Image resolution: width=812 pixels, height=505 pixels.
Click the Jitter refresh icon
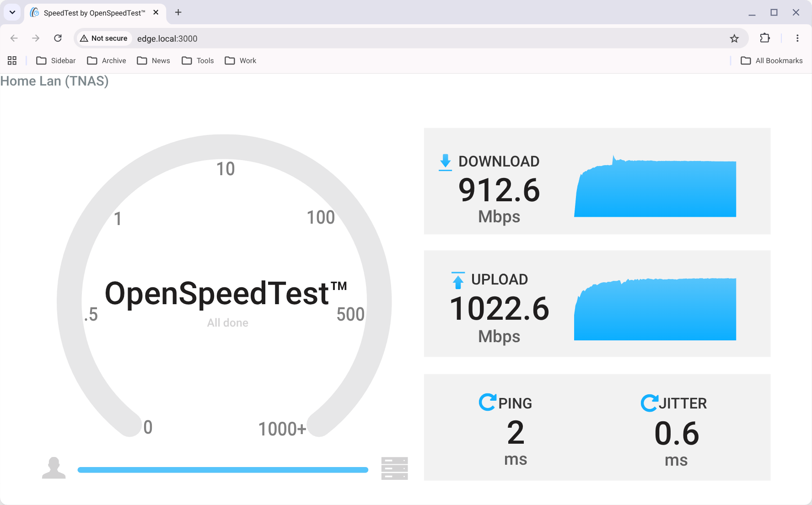tap(650, 403)
